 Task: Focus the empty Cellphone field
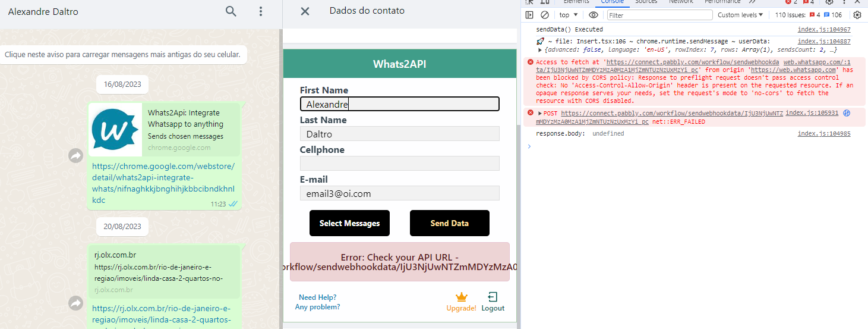click(x=400, y=164)
